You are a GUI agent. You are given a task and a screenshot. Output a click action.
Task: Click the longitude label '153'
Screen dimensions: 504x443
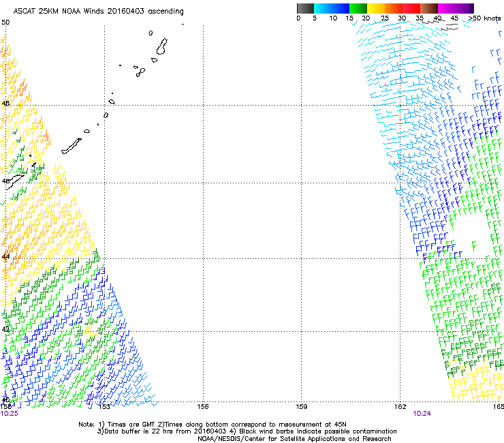point(104,407)
